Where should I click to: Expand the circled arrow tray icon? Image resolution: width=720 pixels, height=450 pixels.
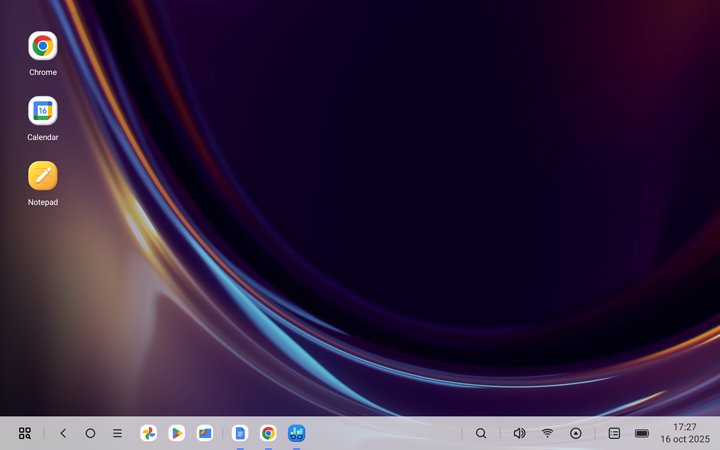pyautogui.click(x=575, y=433)
